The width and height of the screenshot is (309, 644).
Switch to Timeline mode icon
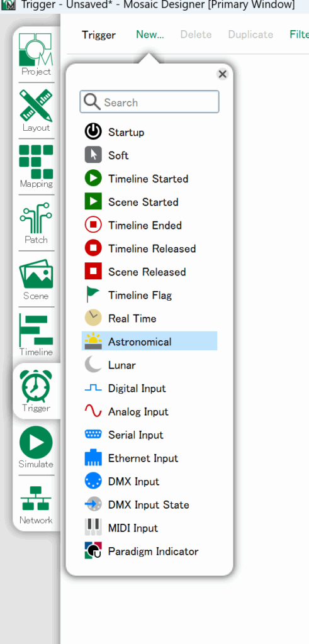[36, 330]
